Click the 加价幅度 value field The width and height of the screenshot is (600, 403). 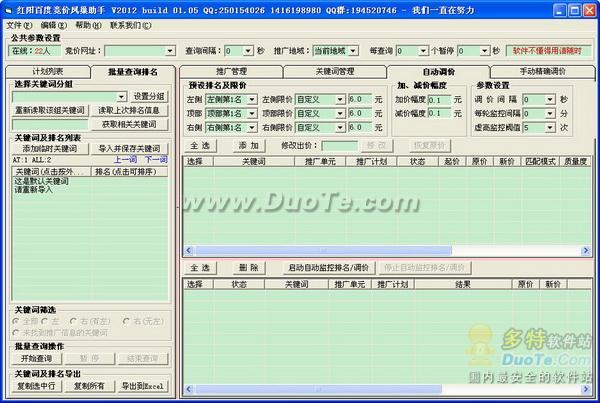438,100
